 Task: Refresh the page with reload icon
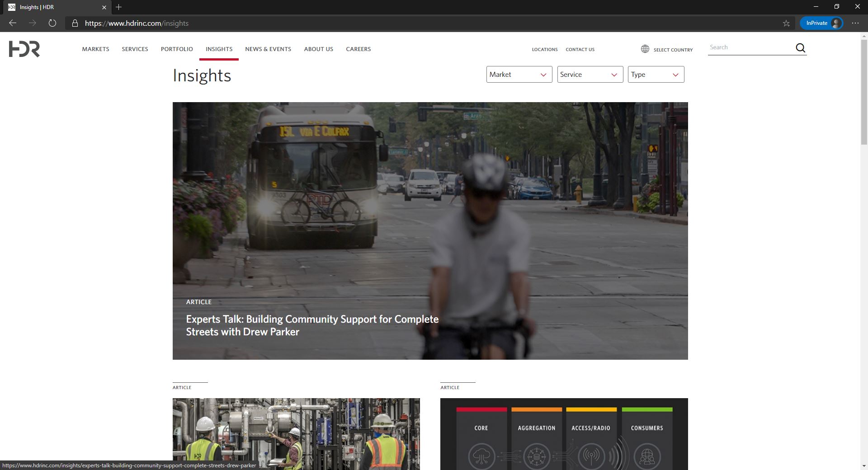coord(52,23)
